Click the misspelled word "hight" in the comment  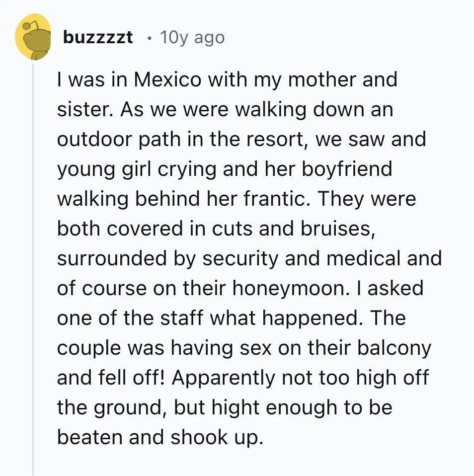[236, 408]
